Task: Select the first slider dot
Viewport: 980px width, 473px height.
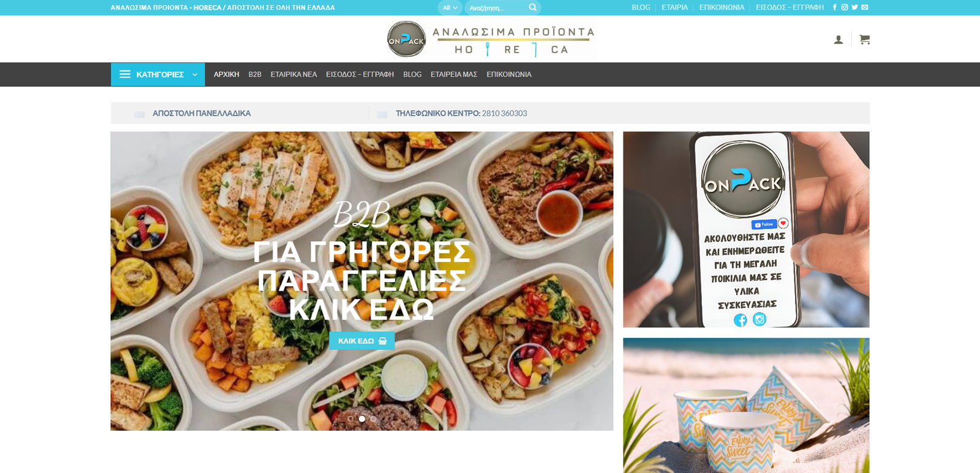Action: point(350,419)
